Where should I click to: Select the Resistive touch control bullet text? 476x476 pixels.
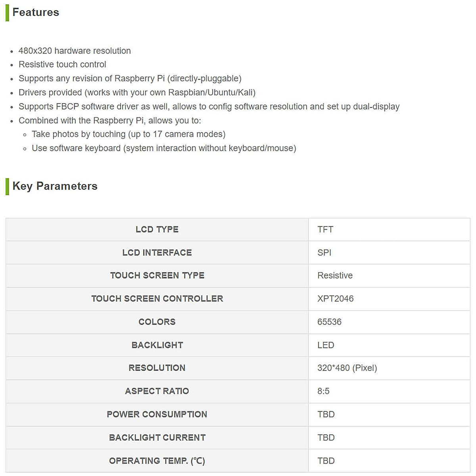click(62, 64)
